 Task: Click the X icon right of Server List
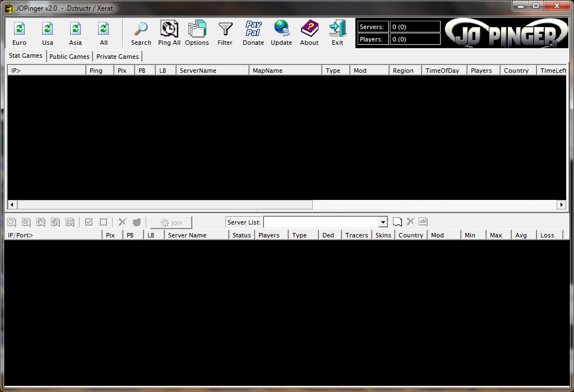(x=410, y=222)
